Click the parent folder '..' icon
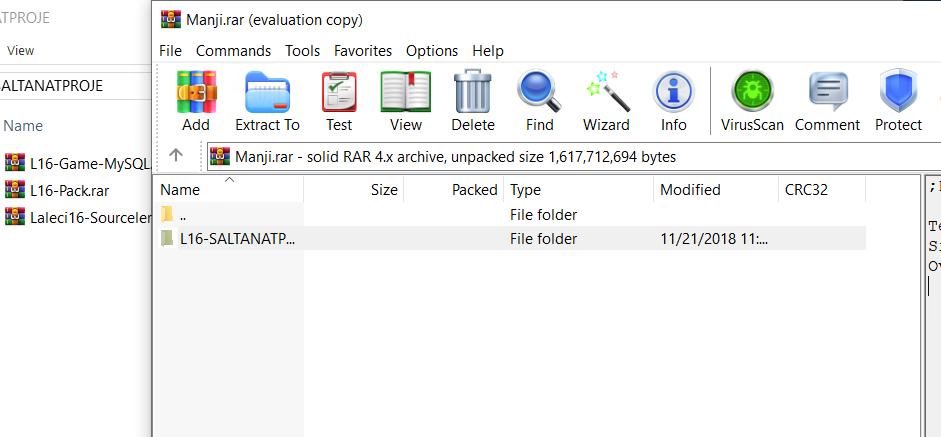 click(x=167, y=214)
